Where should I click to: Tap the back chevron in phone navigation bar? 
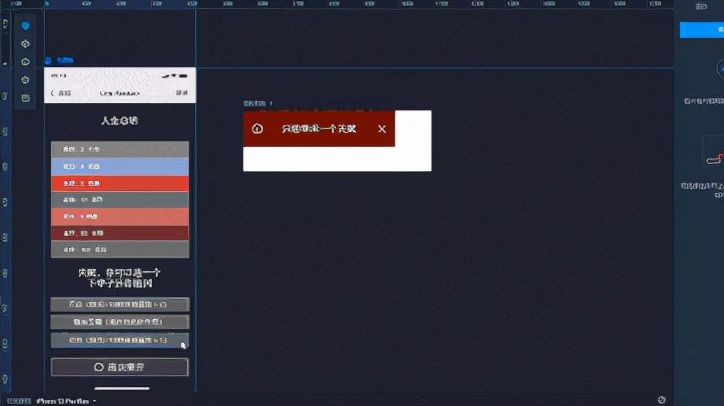click(x=52, y=93)
